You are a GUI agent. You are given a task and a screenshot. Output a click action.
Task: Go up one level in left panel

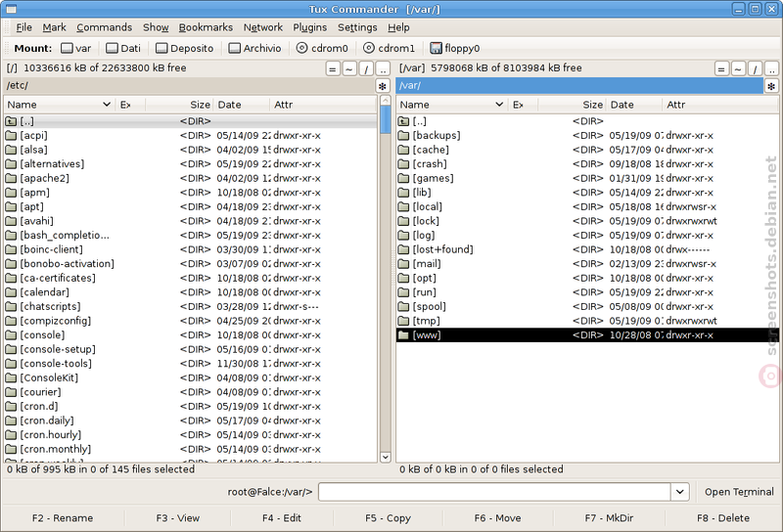383,68
